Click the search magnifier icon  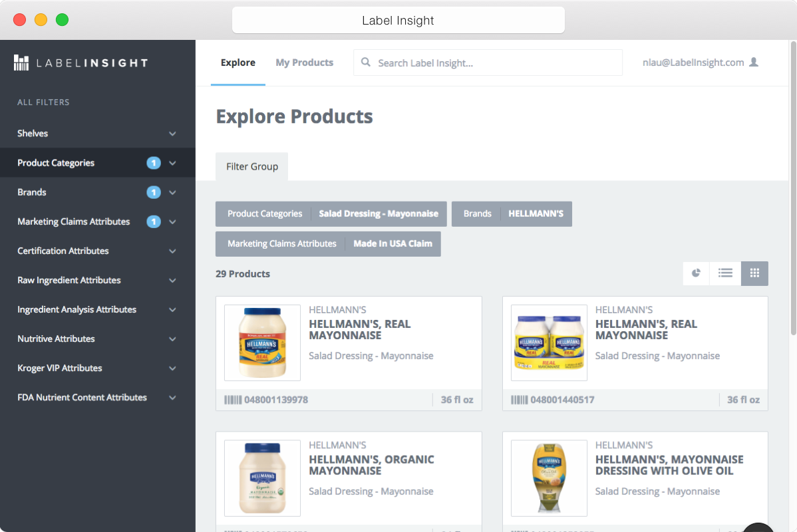click(365, 62)
